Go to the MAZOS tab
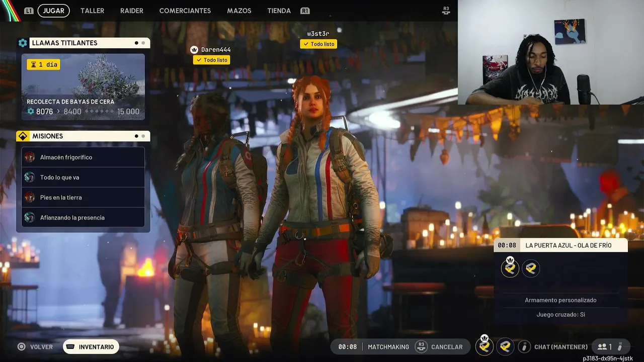The width and height of the screenshot is (644, 362). tap(239, 11)
